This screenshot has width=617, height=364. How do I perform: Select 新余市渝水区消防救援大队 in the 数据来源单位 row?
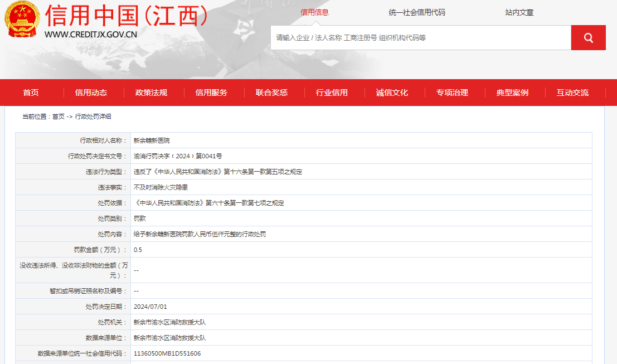(x=169, y=338)
